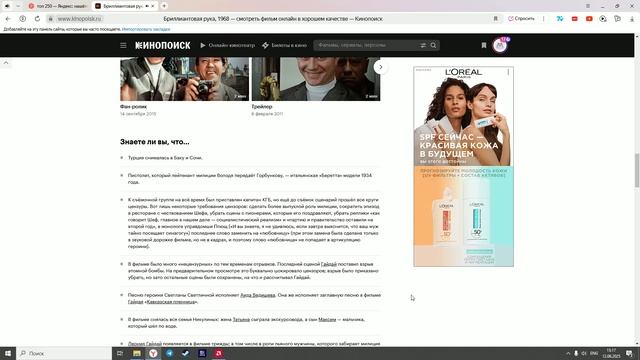Open the Windows Start menu
Screen dimensions: 640x360
click(x=8, y=353)
